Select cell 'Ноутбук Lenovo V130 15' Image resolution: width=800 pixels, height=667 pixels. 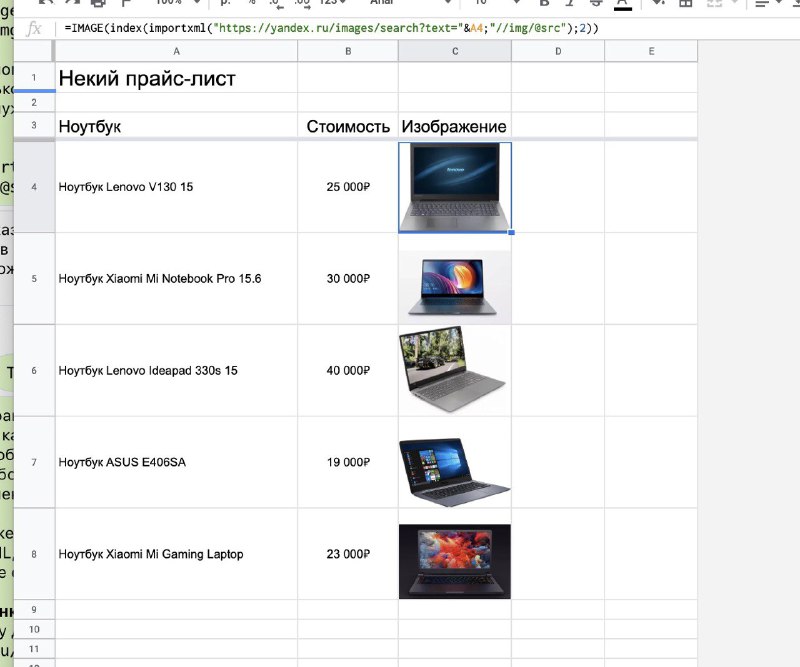tap(176, 187)
